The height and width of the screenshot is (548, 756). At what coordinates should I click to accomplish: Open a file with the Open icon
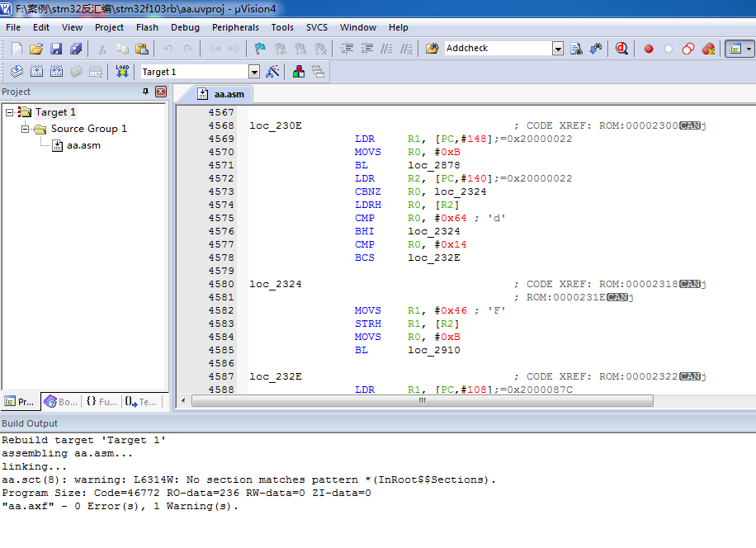(x=36, y=49)
